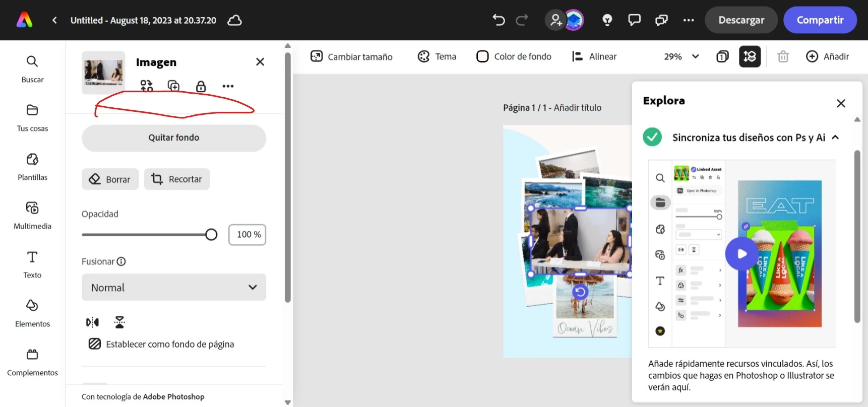This screenshot has width=868, height=407.
Task: Click the rotate handle below selected image
Action: 580,292
